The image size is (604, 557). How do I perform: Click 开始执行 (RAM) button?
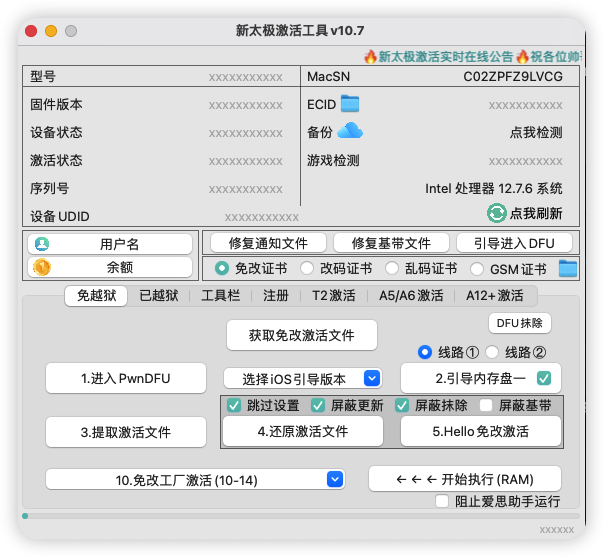click(x=465, y=479)
